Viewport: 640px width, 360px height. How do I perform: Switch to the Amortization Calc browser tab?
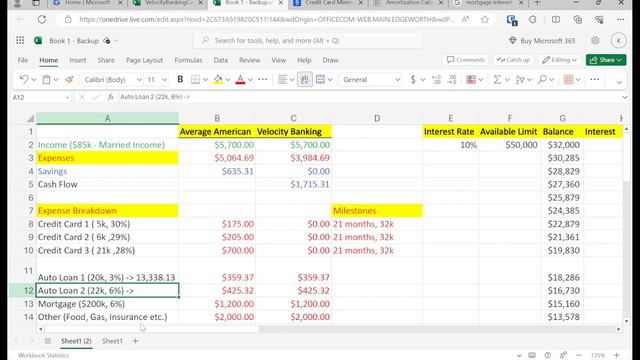(x=409, y=3)
